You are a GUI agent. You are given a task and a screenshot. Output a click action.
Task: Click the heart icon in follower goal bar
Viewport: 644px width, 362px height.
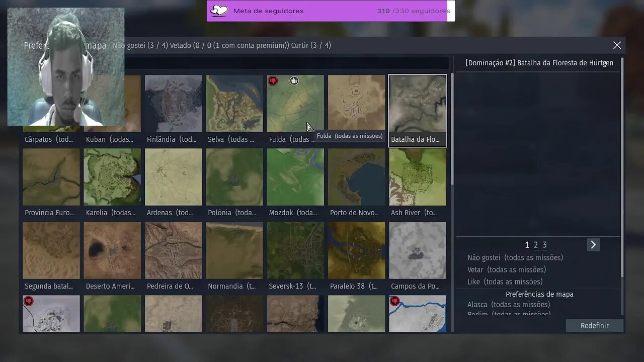click(219, 11)
